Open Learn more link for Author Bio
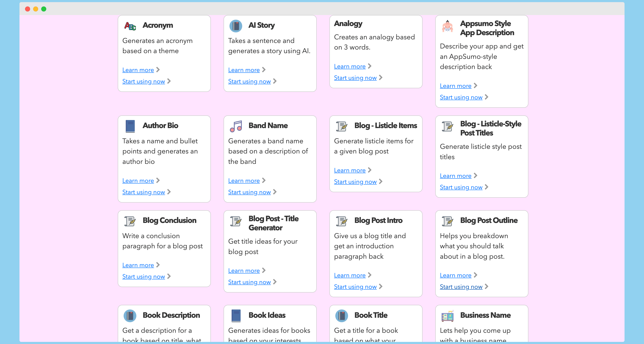 [138, 181]
